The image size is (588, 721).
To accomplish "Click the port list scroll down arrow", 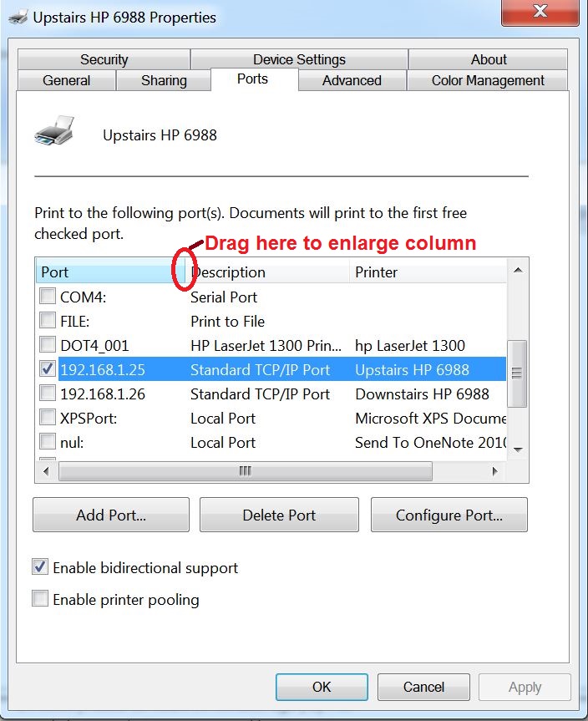I will [x=518, y=449].
